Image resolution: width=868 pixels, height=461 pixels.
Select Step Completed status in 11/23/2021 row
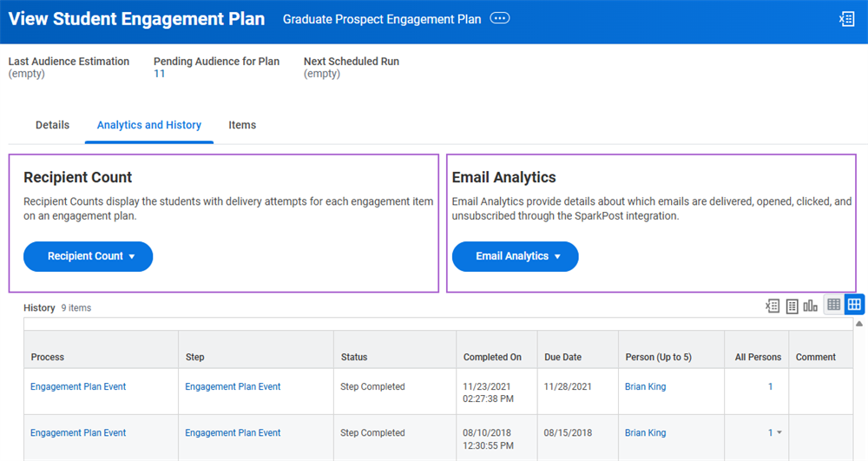click(372, 386)
